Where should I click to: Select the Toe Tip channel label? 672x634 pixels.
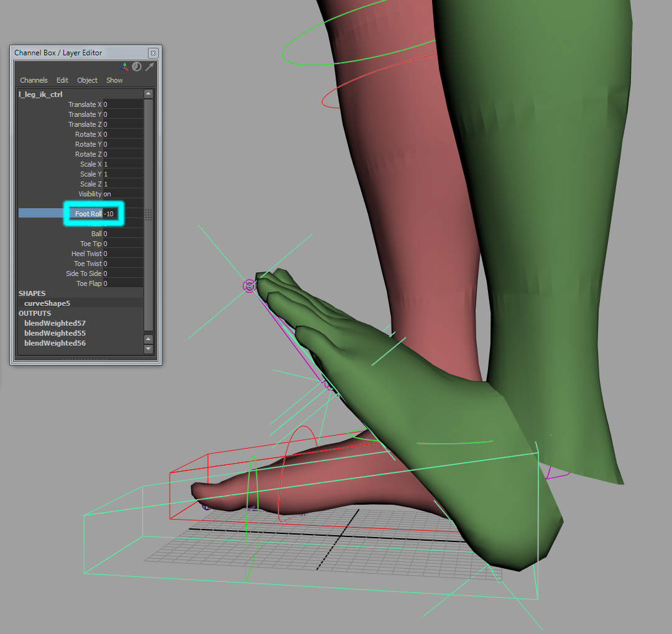[x=91, y=244]
